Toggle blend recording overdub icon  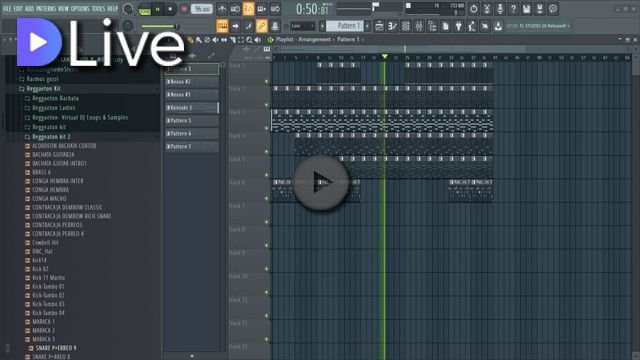point(262,9)
